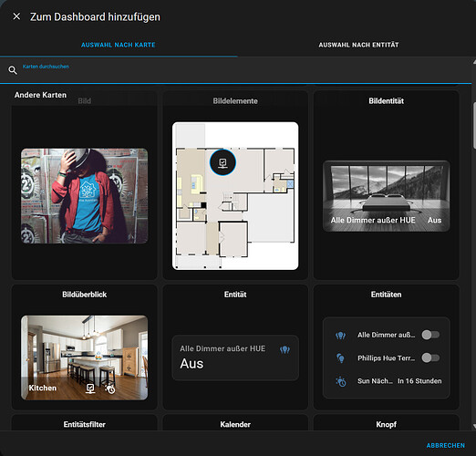Click the In 16 Stunden value
Viewport: 476px width, 456px height.
coord(419,381)
